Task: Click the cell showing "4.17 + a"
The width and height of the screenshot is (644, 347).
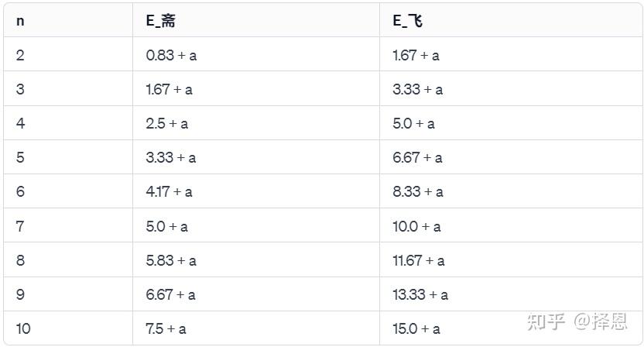Action: (x=169, y=191)
